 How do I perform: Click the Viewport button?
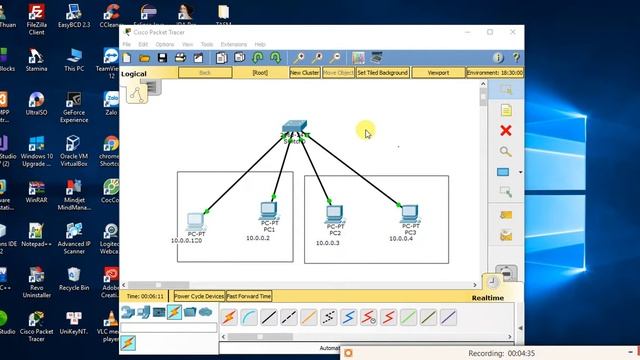coord(438,73)
